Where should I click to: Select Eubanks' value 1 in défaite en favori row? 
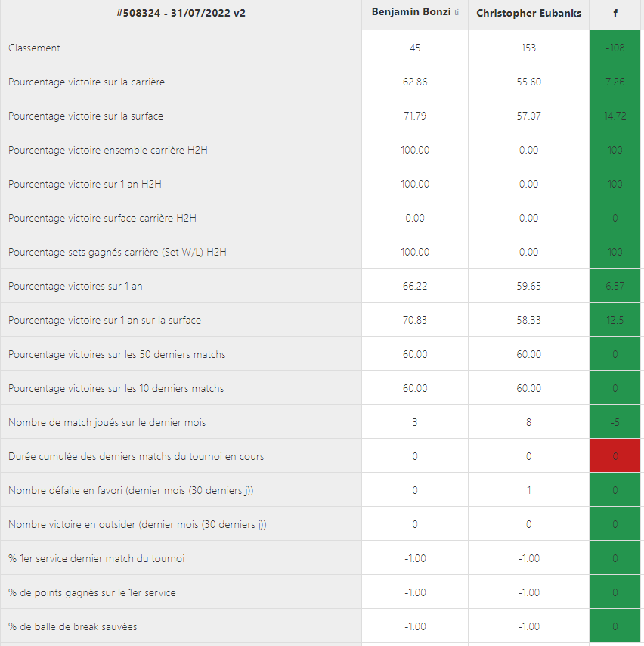coord(528,491)
